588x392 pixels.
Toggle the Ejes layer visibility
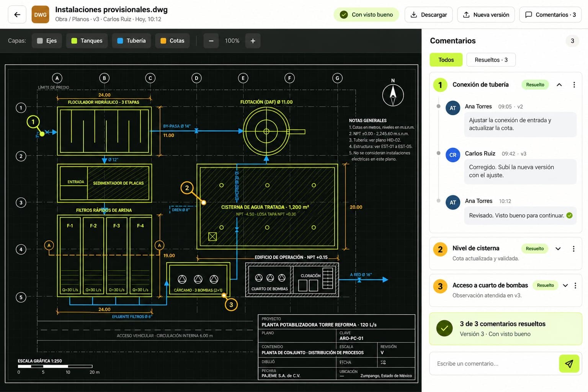tap(47, 41)
